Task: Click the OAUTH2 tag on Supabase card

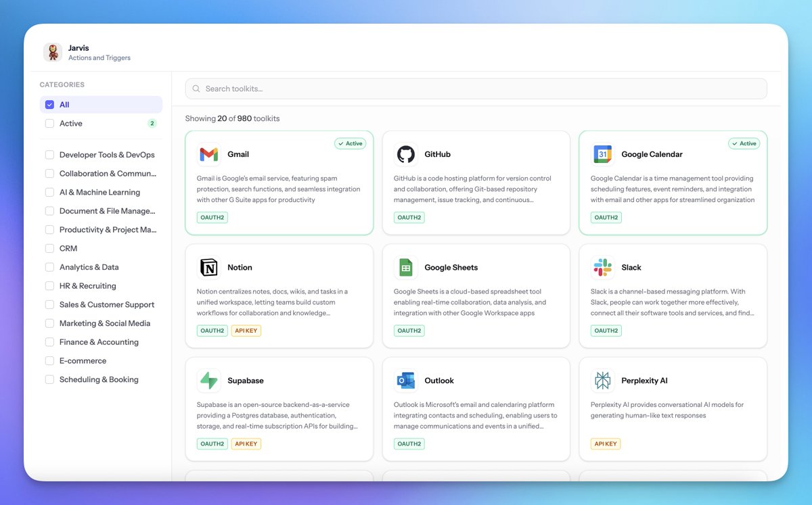Action: pyautogui.click(x=212, y=444)
